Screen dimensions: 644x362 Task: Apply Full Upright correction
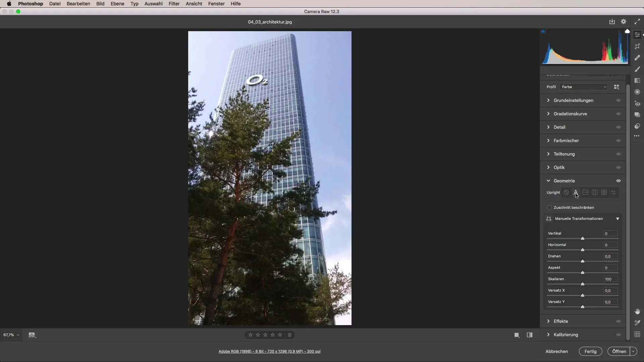tap(604, 192)
